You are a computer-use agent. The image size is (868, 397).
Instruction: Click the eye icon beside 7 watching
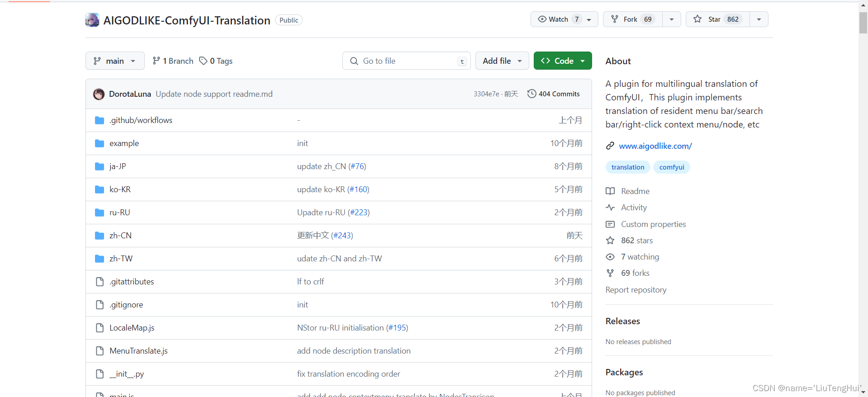point(610,257)
